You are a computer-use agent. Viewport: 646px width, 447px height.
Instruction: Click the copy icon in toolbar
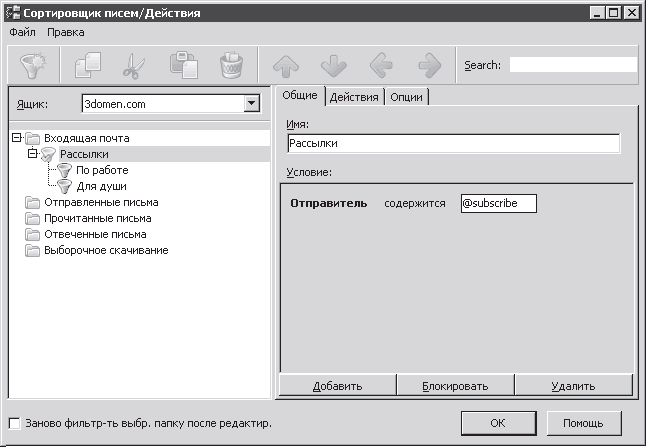(x=88, y=65)
